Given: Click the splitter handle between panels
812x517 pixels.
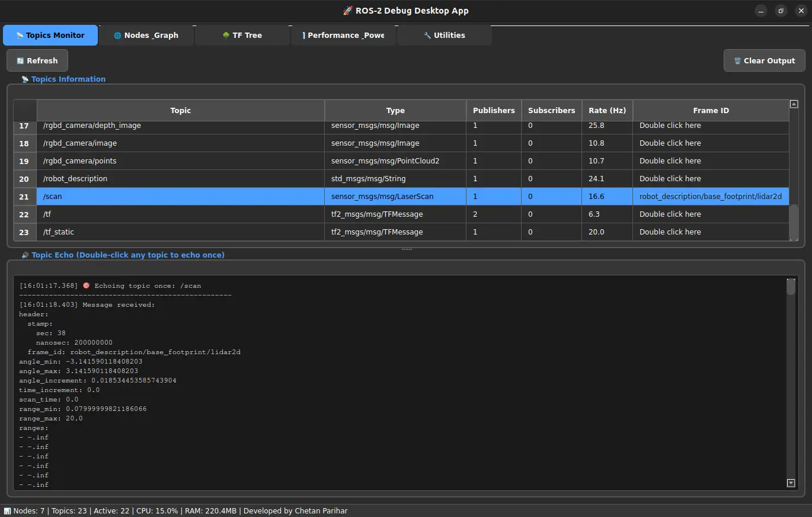Looking at the screenshot, I should point(406,249).
